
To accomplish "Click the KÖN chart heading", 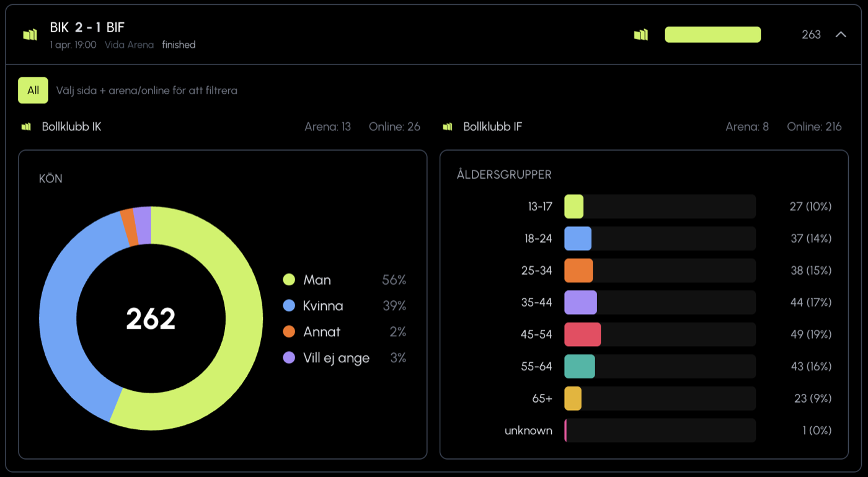I will tap(51, 179).
